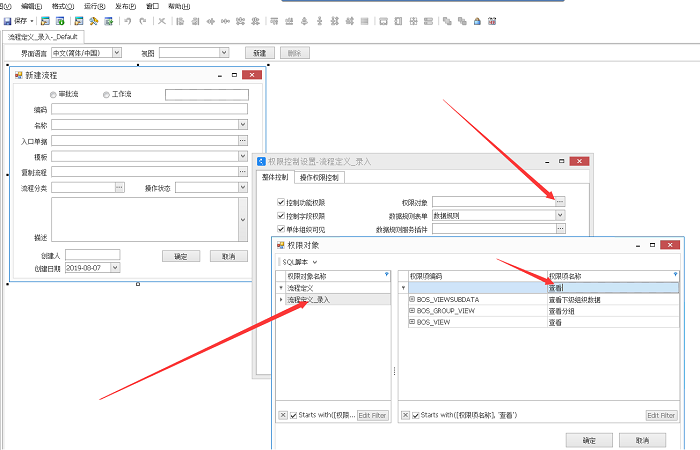Open the 界面语言 language dropdown

[x=116, y=52]
